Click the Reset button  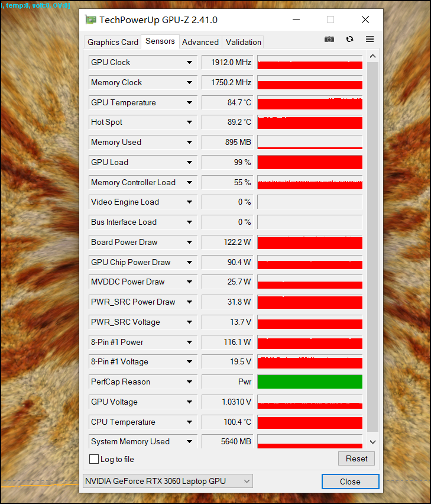point(357,458)
